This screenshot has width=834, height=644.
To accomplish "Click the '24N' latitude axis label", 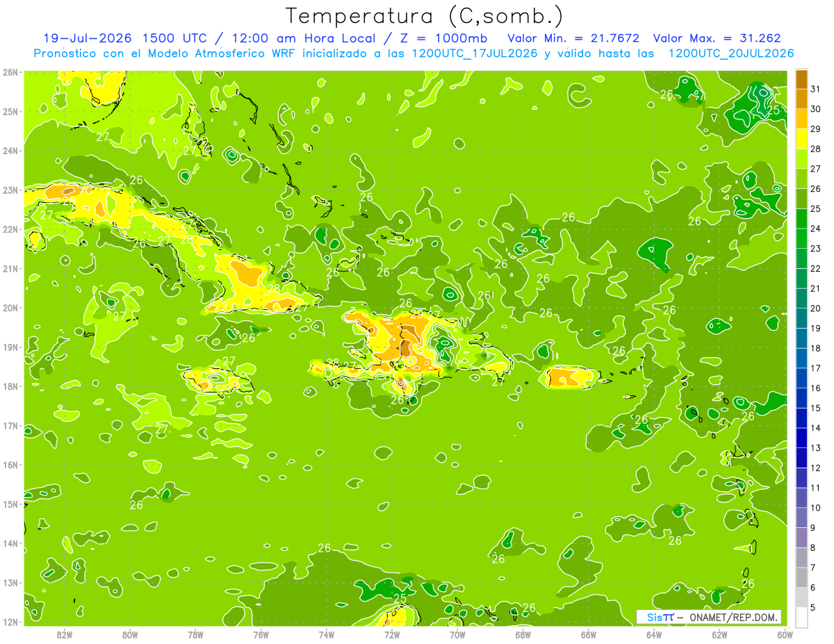I will click(10, 151).
